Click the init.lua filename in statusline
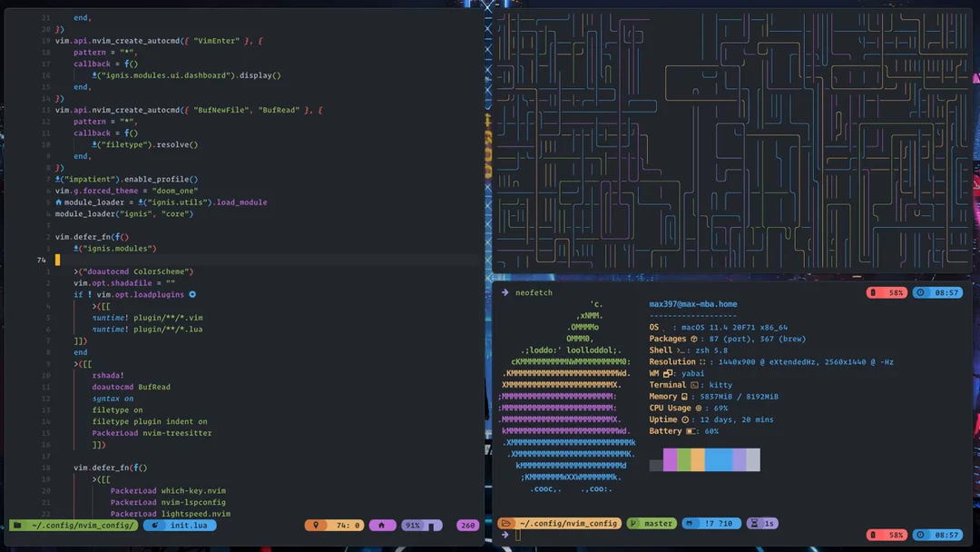Screen dimensions: 980x552 188,525
